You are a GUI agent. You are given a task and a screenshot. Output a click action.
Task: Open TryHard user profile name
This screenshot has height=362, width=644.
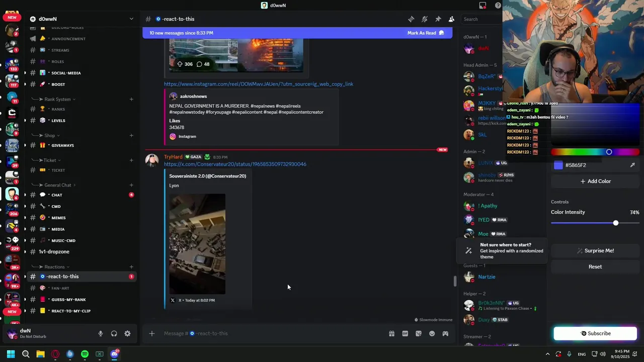click(173, 157)
